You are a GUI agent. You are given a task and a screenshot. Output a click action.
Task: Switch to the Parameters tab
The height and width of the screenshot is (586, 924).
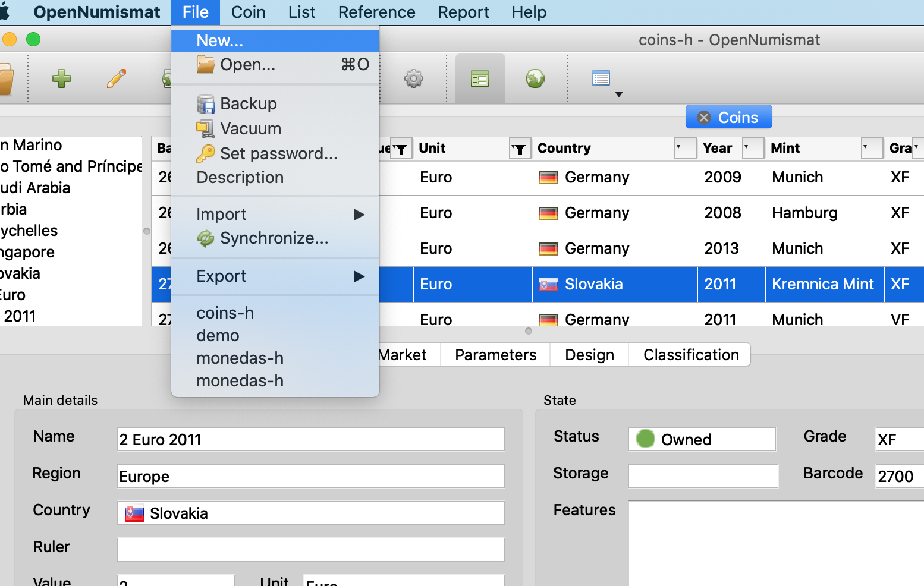(x=496, y=355)
